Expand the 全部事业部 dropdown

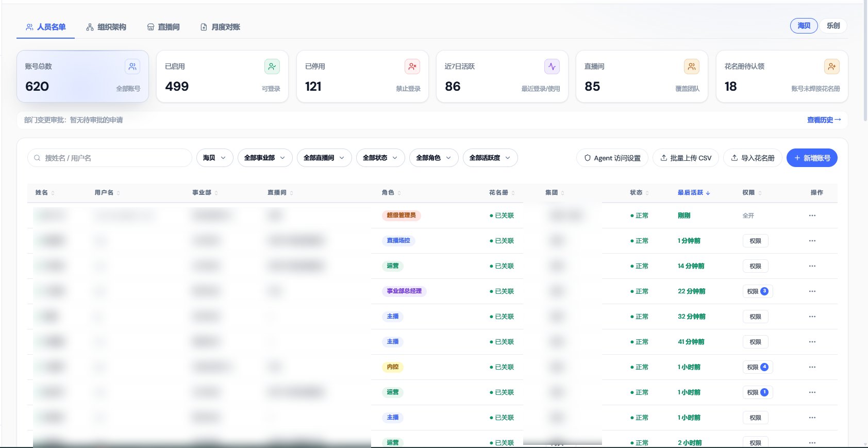(265, 158)
